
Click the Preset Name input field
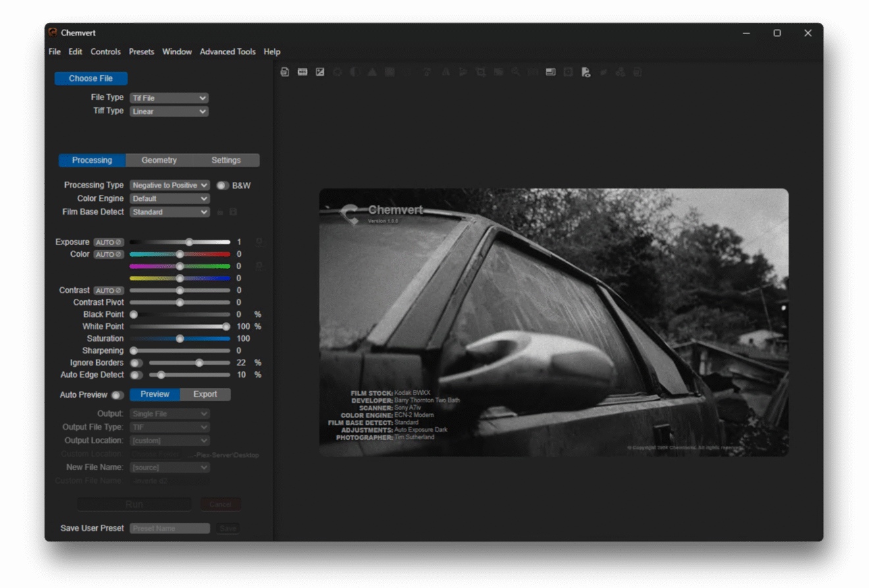170,527
